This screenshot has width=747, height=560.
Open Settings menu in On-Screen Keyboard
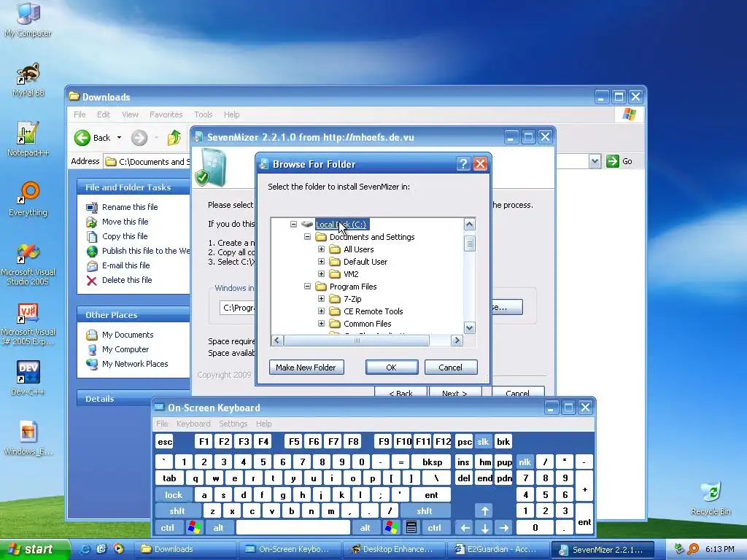coord(233,424)
